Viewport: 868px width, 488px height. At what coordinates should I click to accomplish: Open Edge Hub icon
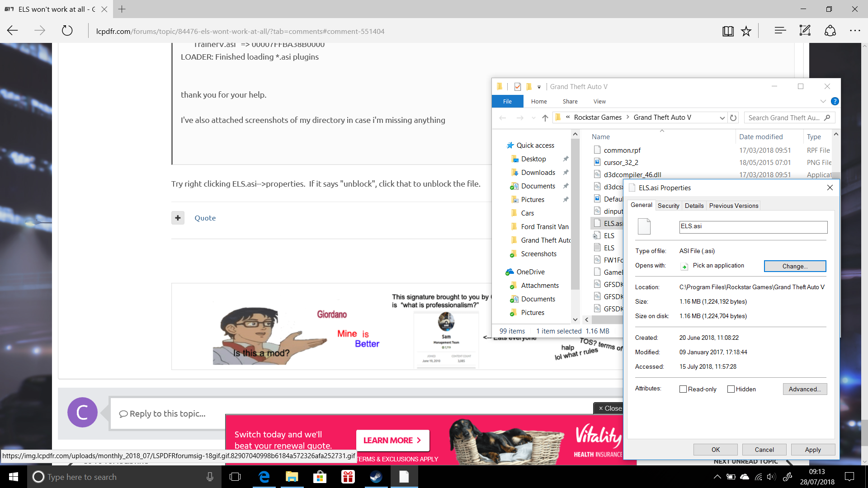pos(780,31)
